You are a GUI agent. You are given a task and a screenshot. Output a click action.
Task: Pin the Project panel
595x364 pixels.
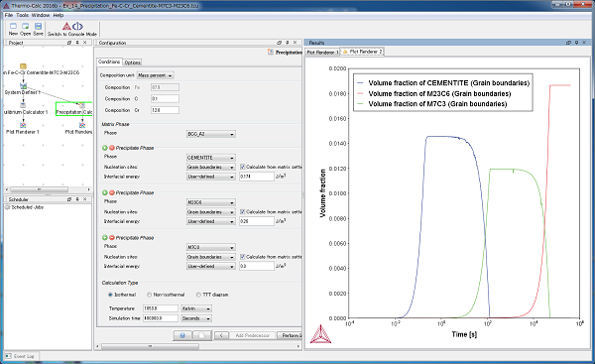pos(77,43)
